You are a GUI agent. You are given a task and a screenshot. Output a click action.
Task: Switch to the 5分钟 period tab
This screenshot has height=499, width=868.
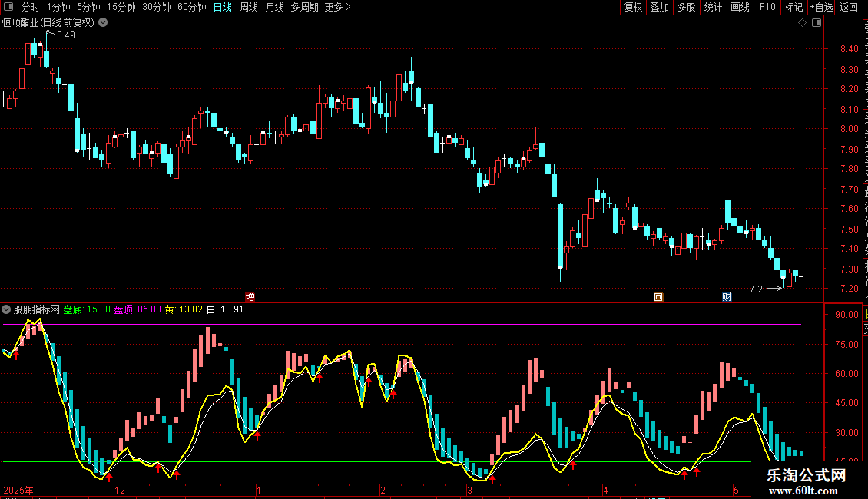(x=88, y=7)
